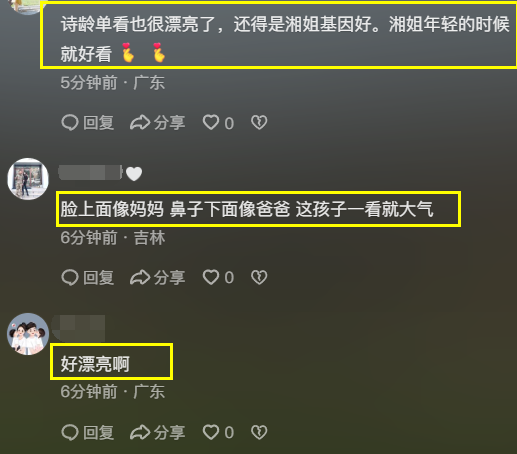The image size is (517, 454).
Task: Like the 脸上面像妈妈 comment
Action: click(x=211, y=277)
